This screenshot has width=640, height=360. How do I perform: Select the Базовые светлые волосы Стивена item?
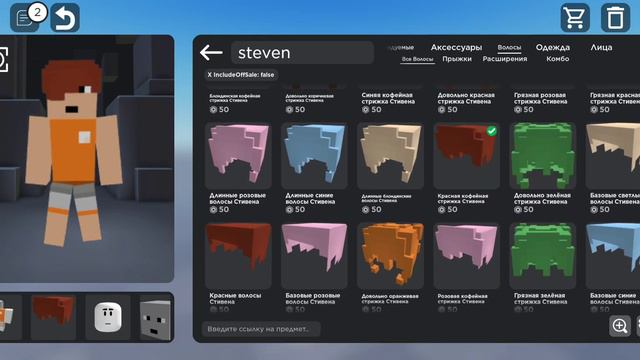[613, 156]
